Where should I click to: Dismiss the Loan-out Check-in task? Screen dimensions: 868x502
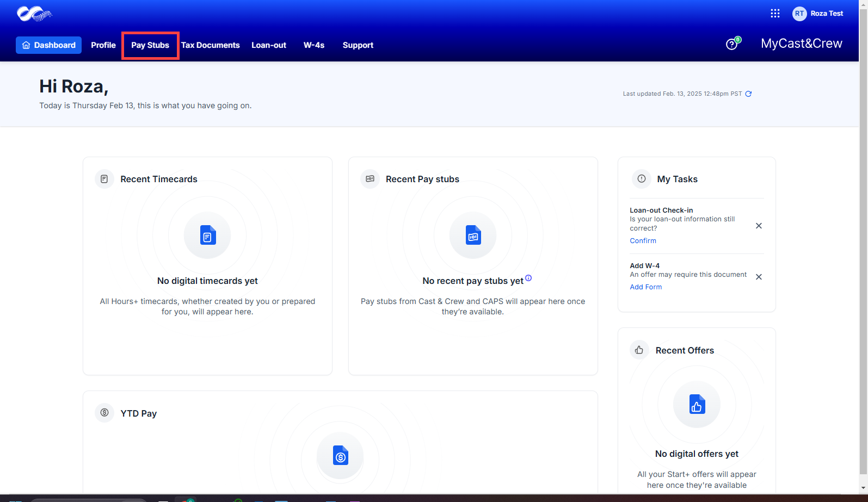(x=759, y=226)
